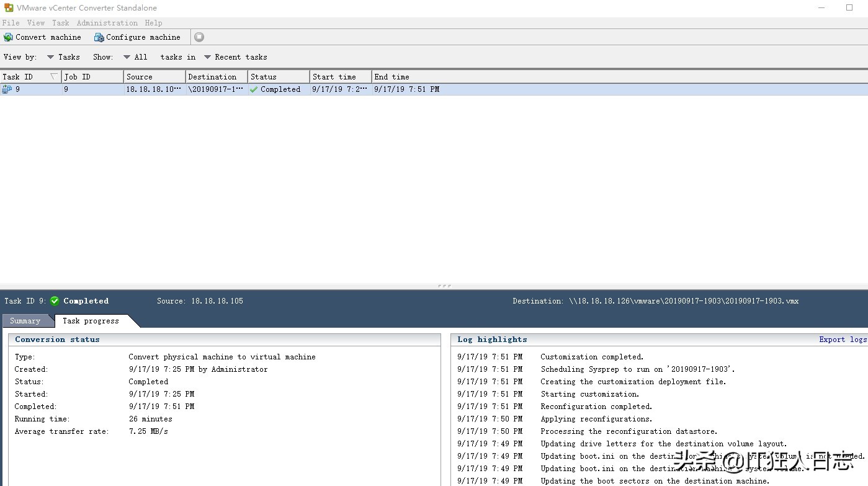868x486 pixels.
Task: Click the Convert machine toolbar icon
Action: [x=8, y=37]
